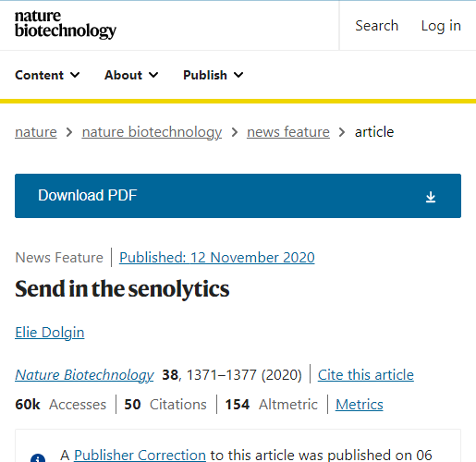The image size is (476, 462).
Task: Navigate to news feature breadcrumb
Action: point(288,132)
